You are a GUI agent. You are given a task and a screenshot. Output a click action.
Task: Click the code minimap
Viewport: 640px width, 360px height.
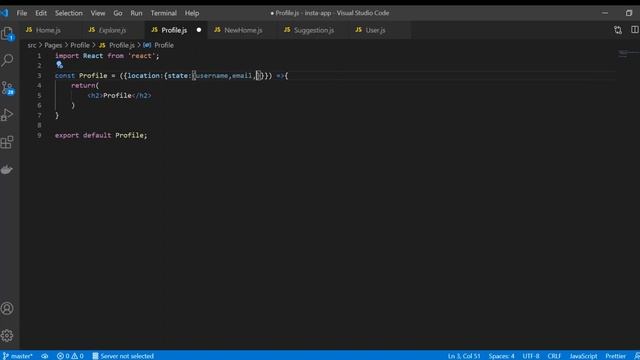[x=627, y=54]
